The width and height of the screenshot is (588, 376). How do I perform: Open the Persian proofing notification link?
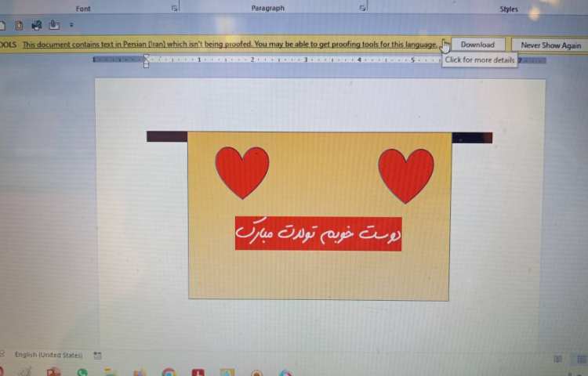[x=230, y=45]
